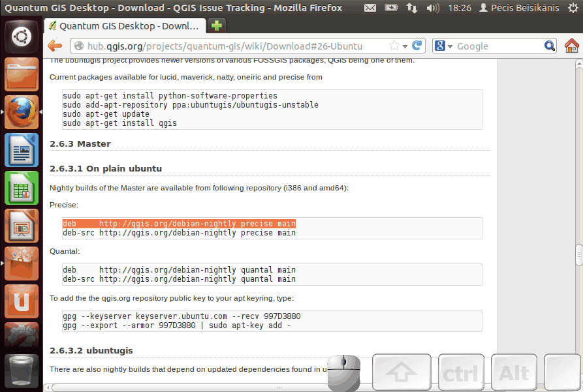The image size is (583, 392).
Task: Click line "deb-src http://qgis.org/debian-nightly quantal main"
Action: click(180, 279)
